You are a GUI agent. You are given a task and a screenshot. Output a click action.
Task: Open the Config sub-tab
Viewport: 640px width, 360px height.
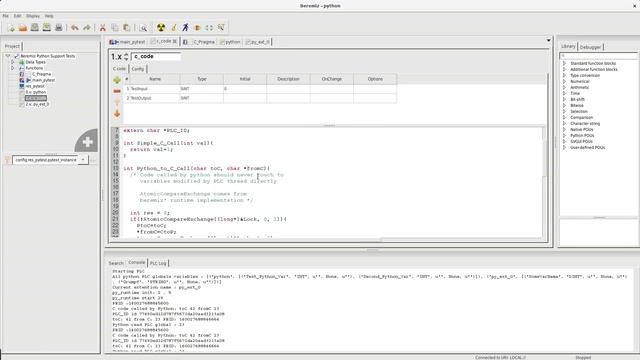click(x=138, y=69)
